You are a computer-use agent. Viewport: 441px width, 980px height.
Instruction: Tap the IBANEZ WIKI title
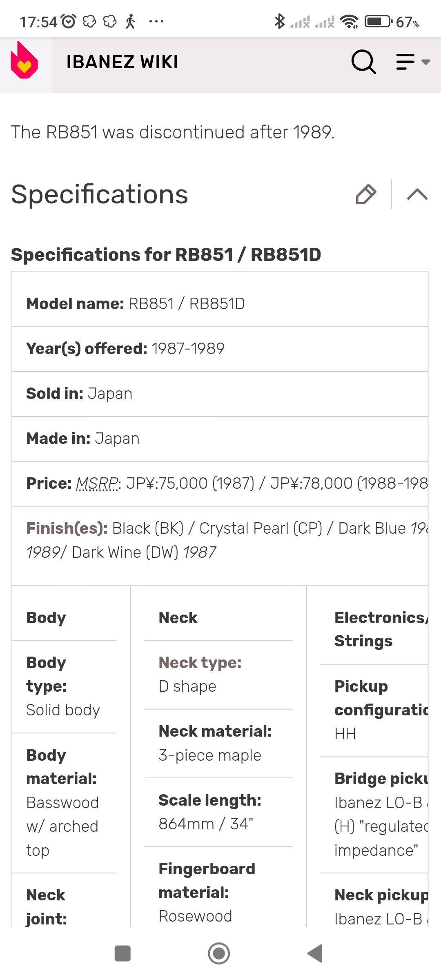coord(122,62)
